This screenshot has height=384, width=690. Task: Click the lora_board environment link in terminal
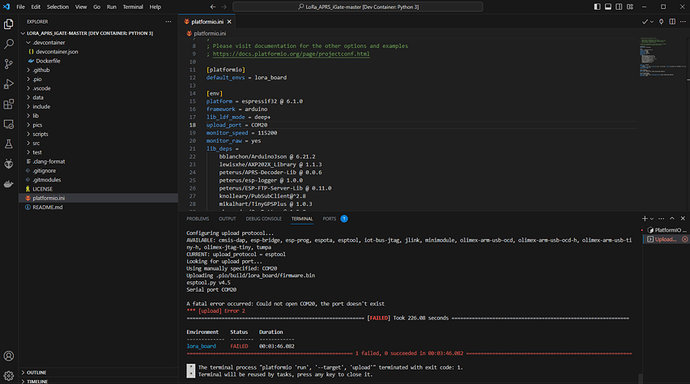coord(201,346)
